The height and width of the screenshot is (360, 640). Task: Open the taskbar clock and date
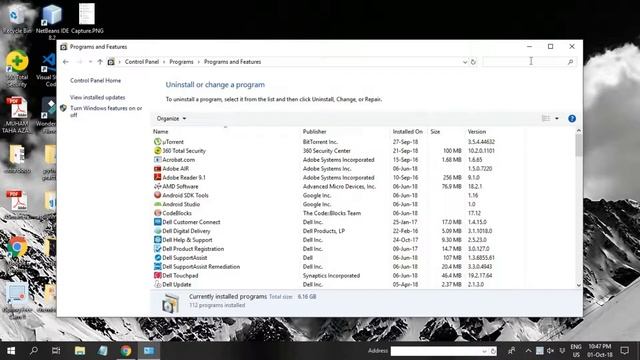tap(600, 351)
